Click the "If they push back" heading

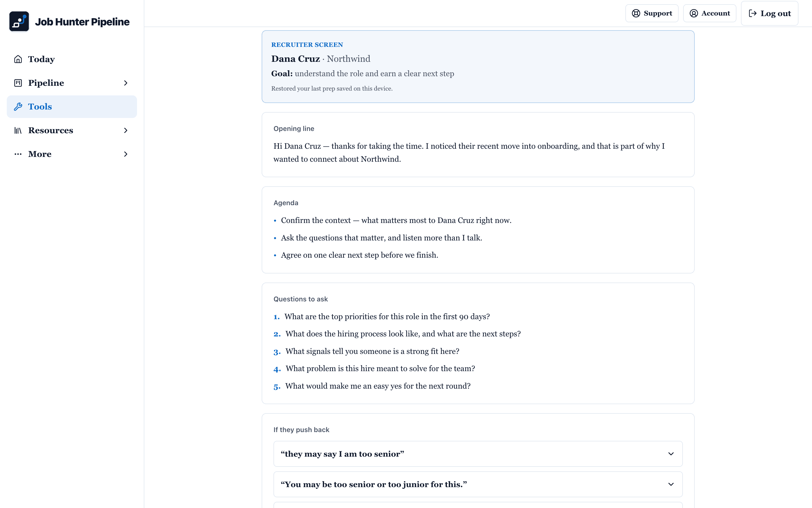tap(301, 430)
